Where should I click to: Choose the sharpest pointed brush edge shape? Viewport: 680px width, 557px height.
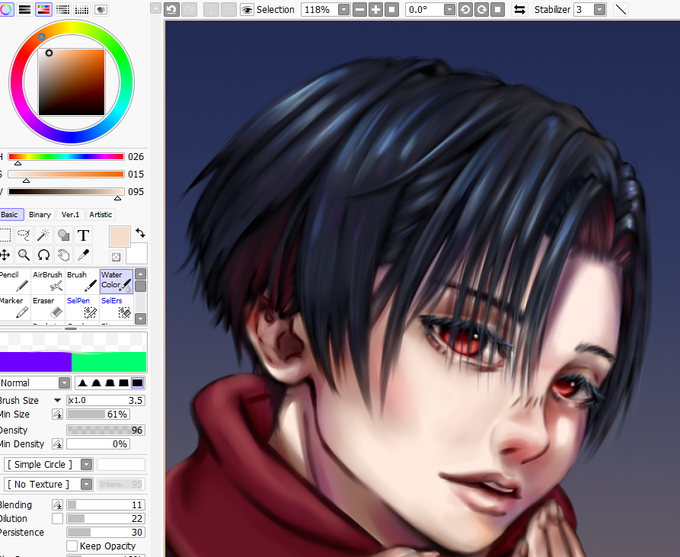(x=83, y=383)
